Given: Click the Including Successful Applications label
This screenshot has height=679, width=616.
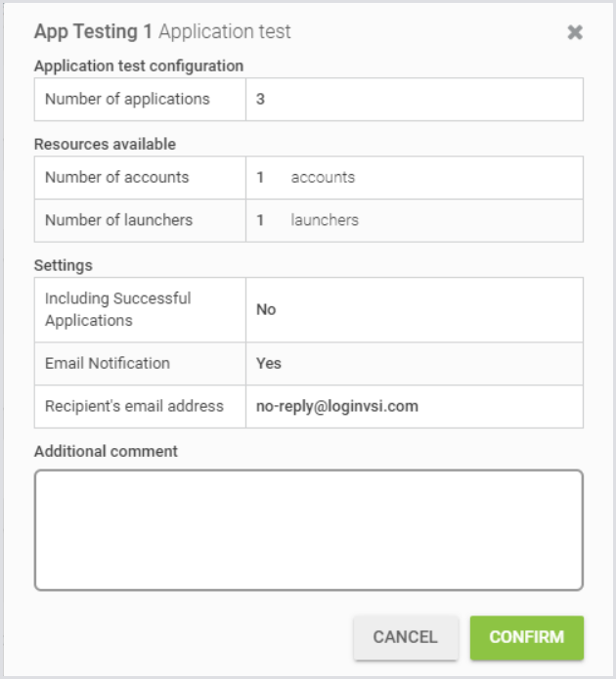Looking at the screenshot, I should 117,309.
